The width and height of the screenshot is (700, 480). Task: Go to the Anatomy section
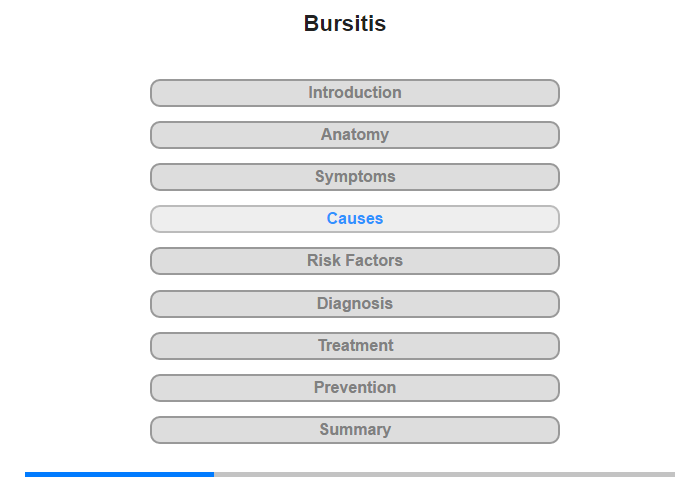355,135
